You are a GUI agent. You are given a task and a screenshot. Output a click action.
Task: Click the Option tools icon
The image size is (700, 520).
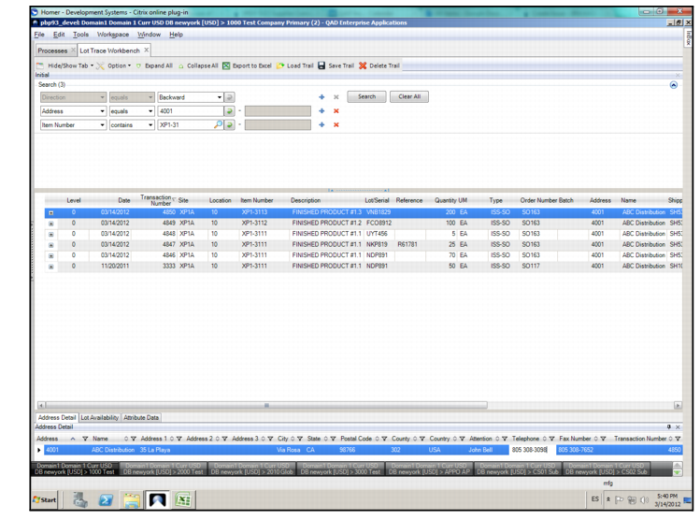point(100,66)
